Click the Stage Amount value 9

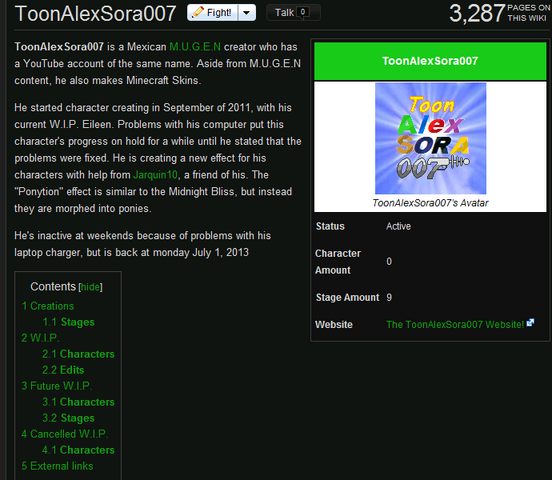tap(389, 297)
